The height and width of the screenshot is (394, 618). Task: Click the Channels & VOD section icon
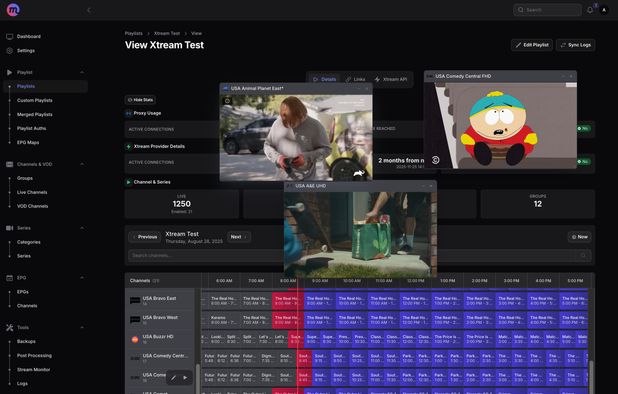pyautogui.click(x=9, y=164)
